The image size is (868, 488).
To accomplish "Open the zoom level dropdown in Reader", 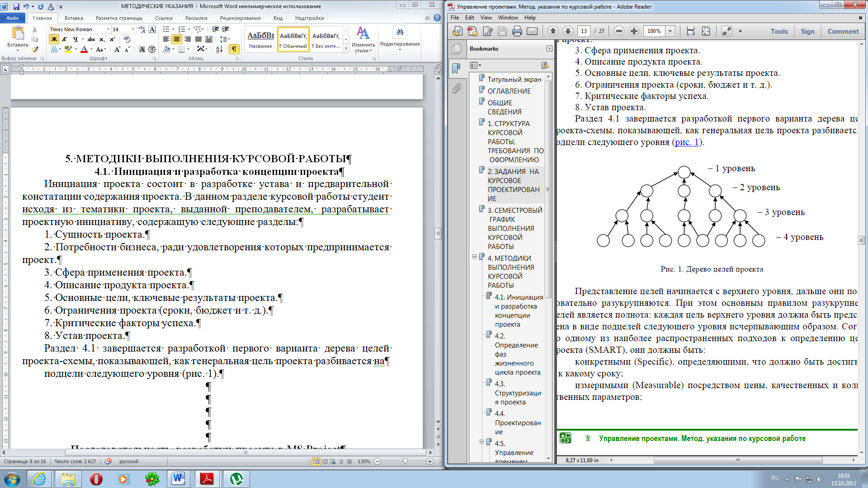I will point(670,31).
